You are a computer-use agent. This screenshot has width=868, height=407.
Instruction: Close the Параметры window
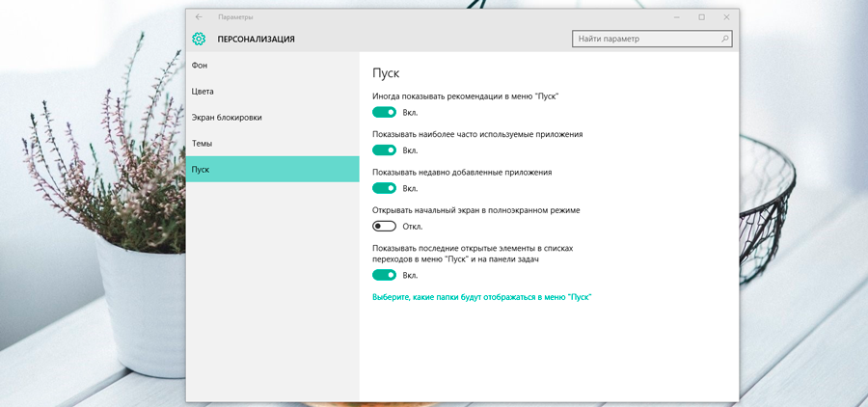726,17
